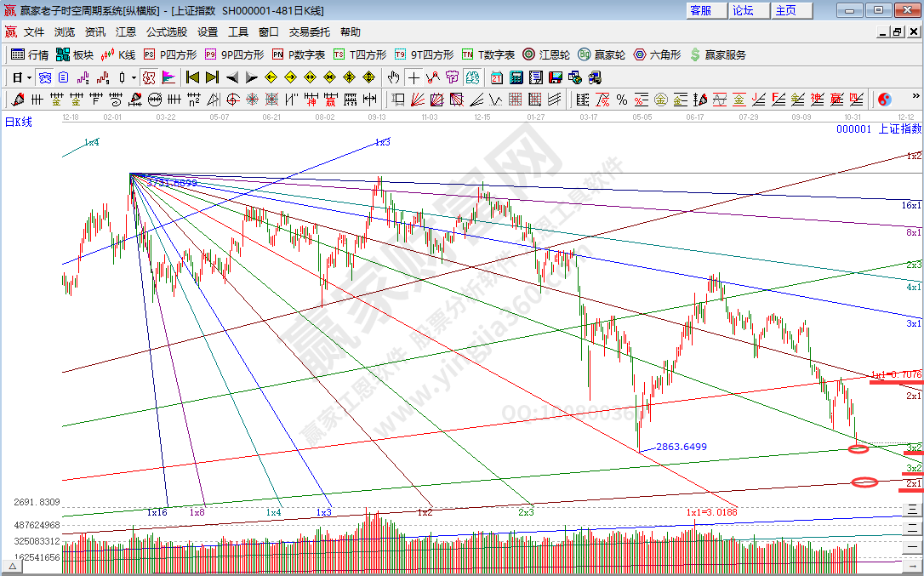Screen dimensions: 924x576
Task: Open the 公式选股 menu
Action: point(166,32)
